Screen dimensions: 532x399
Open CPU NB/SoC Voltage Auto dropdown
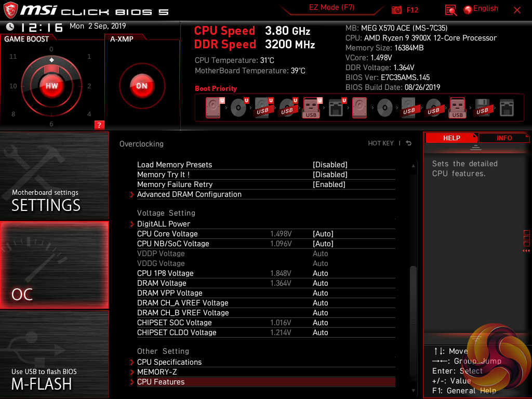point(323,244)
